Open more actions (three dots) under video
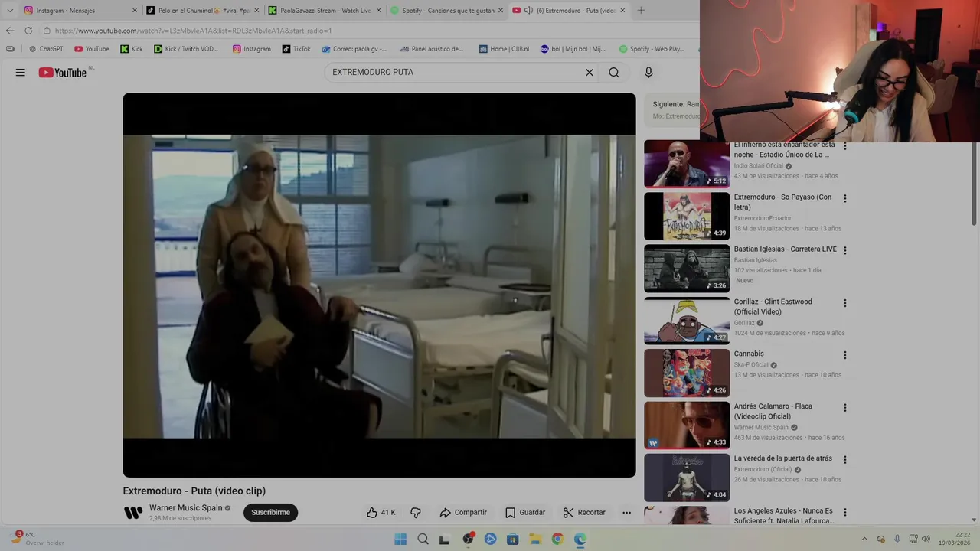 626,513
